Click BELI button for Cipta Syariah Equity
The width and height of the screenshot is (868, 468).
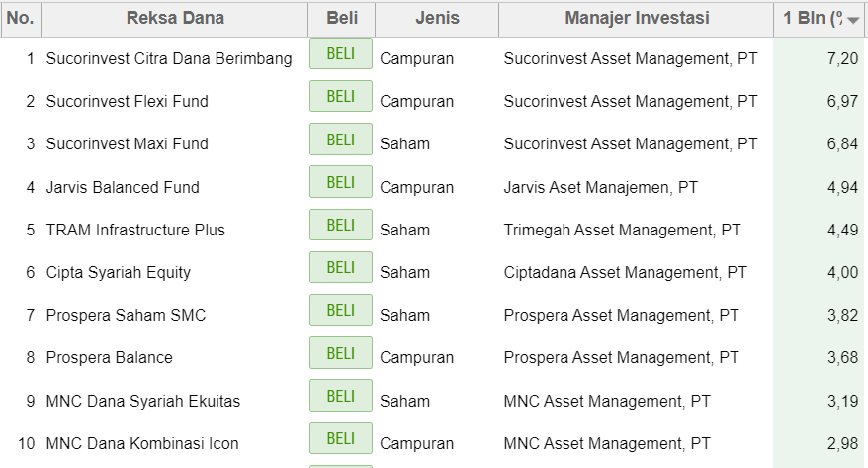click(x=341, y=267)
